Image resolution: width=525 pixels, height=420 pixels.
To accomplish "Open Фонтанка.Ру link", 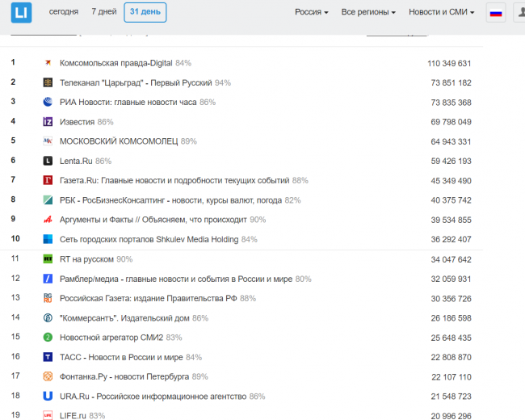I will coord(124,377).
